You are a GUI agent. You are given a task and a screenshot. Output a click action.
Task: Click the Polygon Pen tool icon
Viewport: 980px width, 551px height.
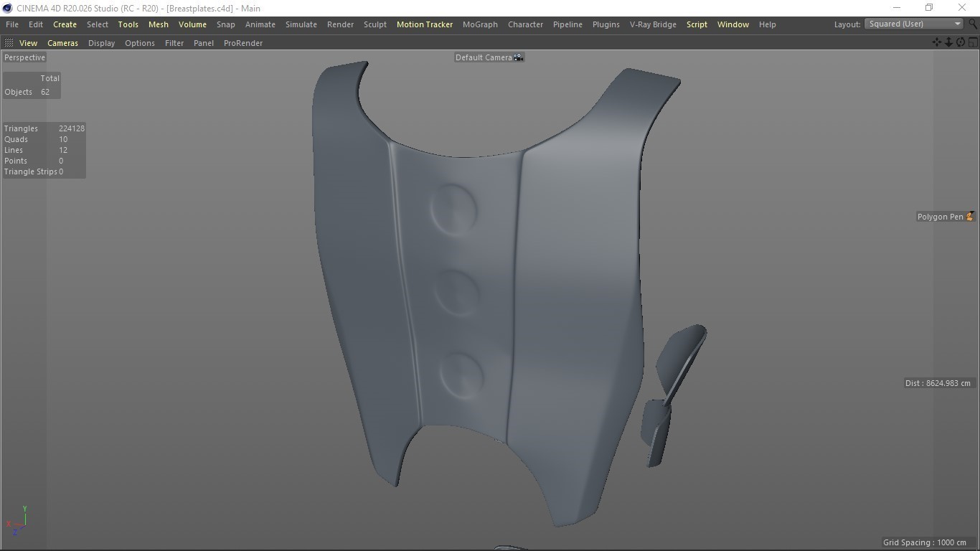tap(969, 217)
